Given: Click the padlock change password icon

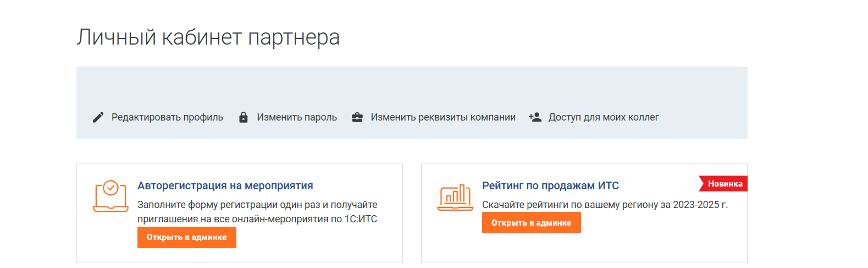Looking at the screenshot, I should coord(243,117).
